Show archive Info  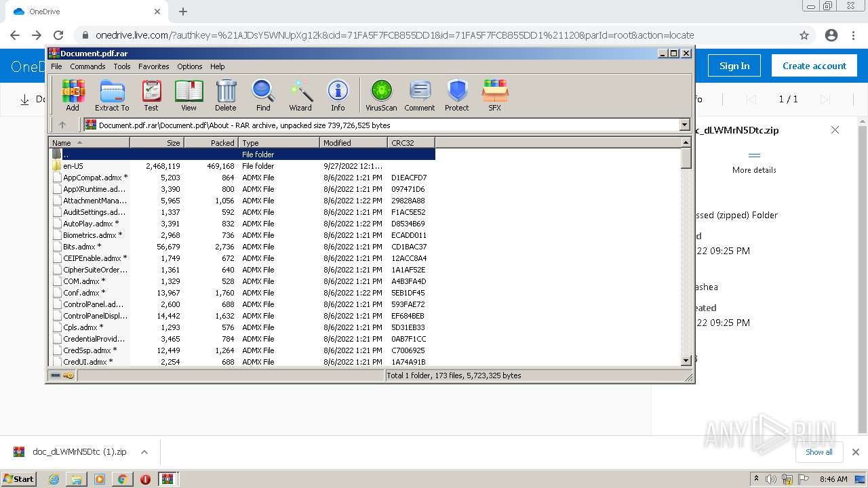point(338,95)
